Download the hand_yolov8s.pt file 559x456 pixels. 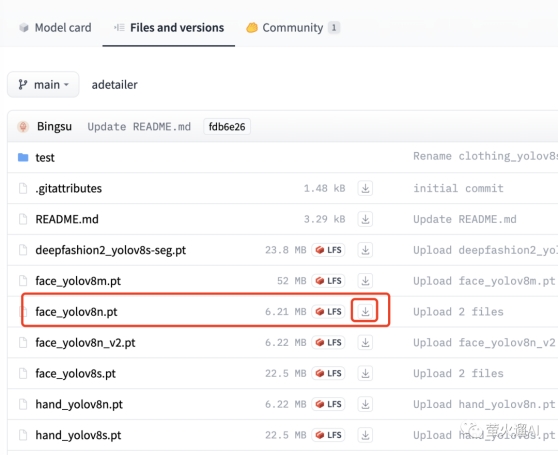click(x=365, y=435)
